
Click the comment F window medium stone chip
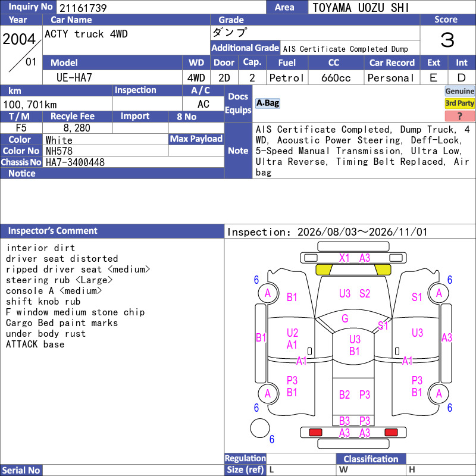click(76, 312)
